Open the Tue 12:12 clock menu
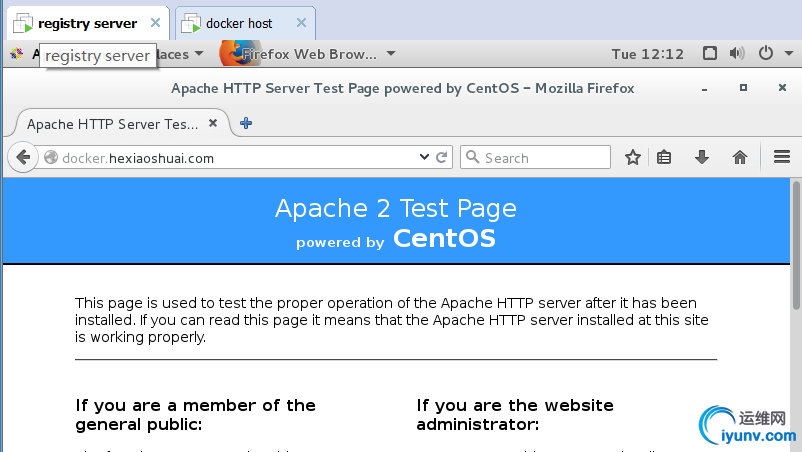Viewport: 802px width, 452px height. [x=648, y=54]
